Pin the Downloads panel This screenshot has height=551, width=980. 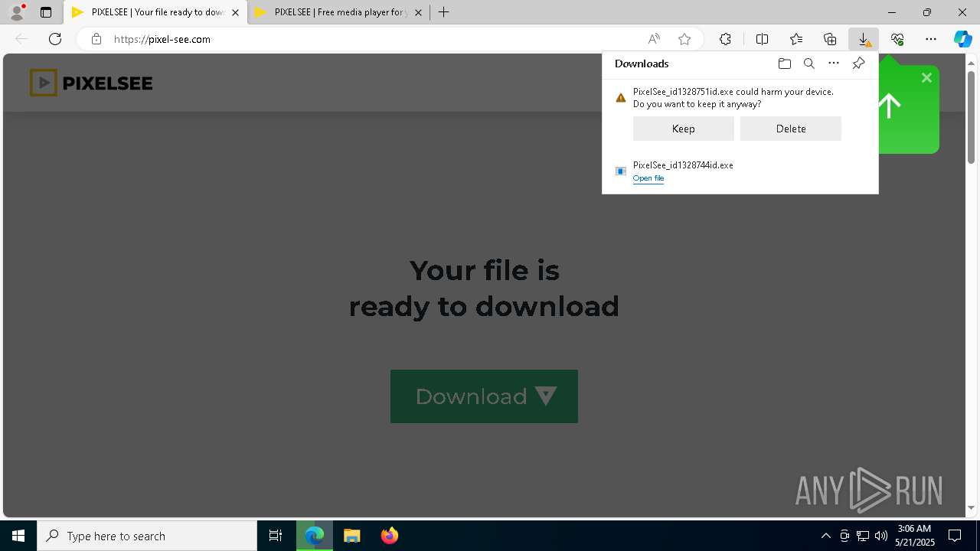[x=858, y=64]
